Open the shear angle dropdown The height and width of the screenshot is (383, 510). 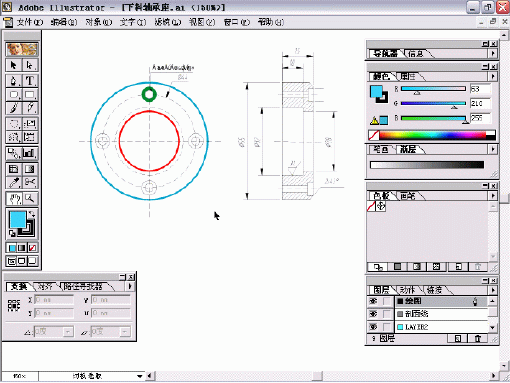click(x=125, y=332)
